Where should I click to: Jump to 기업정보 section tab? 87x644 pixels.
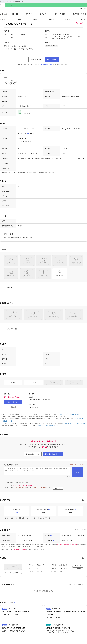point(83,20)
